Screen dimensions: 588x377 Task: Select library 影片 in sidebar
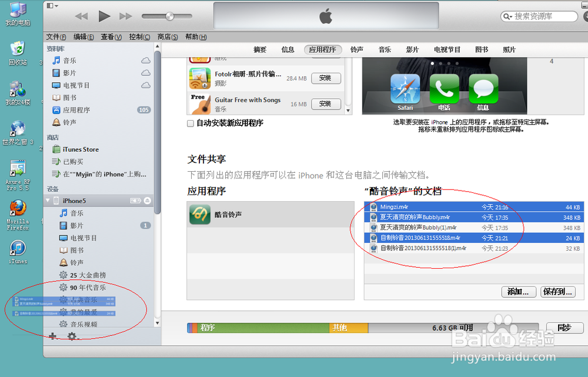pos(99,73)
